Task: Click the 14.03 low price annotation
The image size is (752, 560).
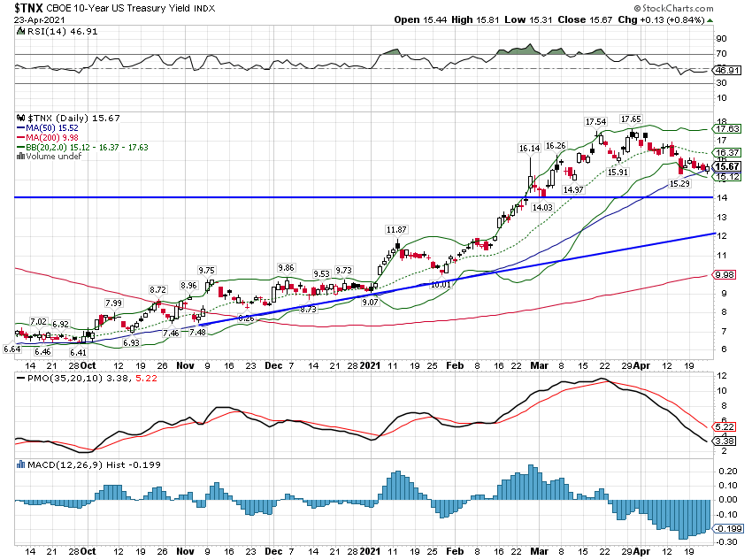Action: (542, 207)
